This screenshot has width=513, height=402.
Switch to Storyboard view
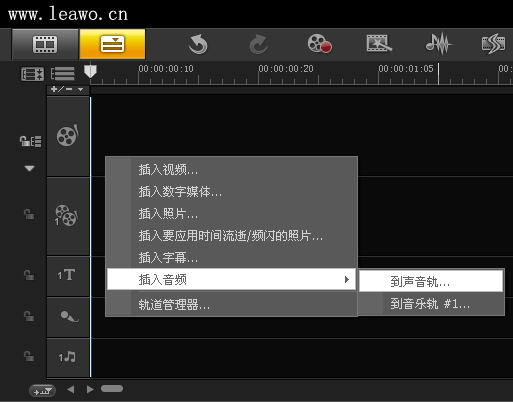[45, 44]
